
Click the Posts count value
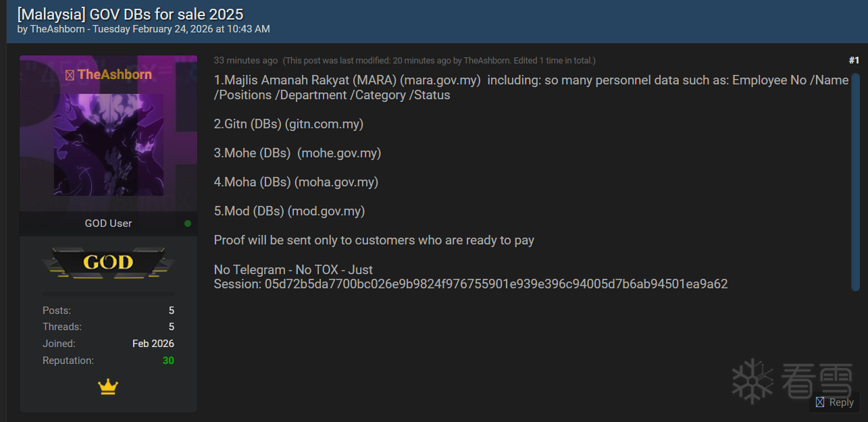coord(171,311)
